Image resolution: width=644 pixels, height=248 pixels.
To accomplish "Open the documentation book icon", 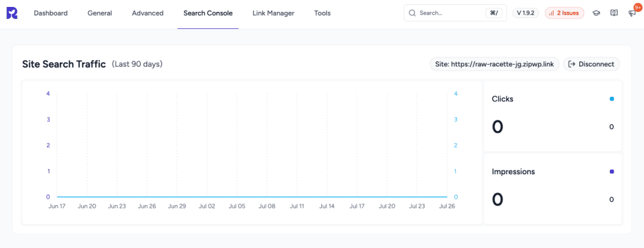I will point(614,13).
